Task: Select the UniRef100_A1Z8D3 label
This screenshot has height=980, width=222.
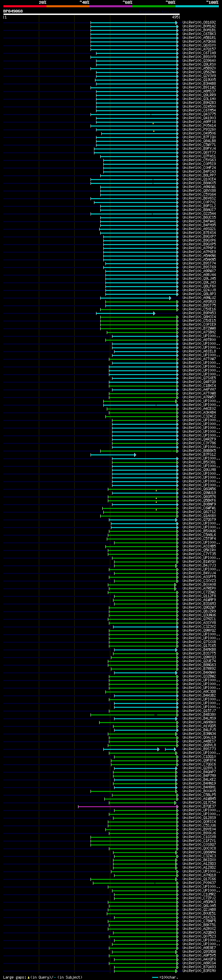Action: click(x=199, y=864)
